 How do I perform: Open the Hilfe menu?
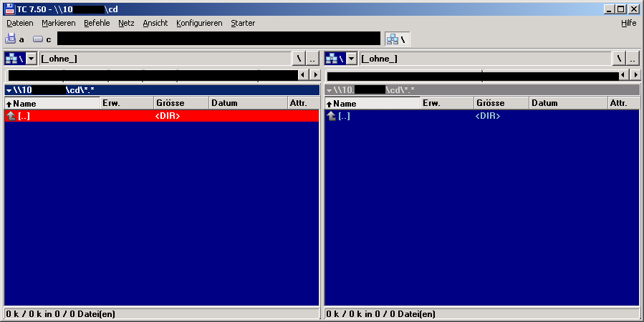click(x=628, y=24)
